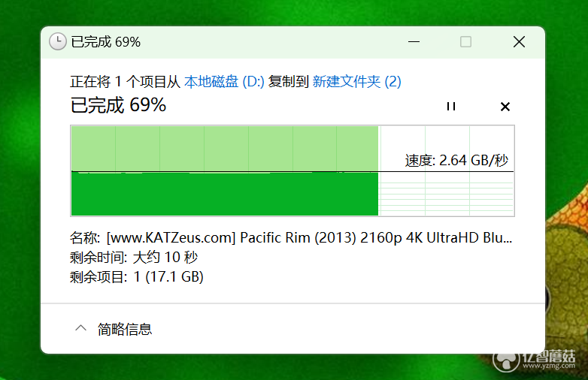Click the www.yzmg.com watermark text

(549, 366)
